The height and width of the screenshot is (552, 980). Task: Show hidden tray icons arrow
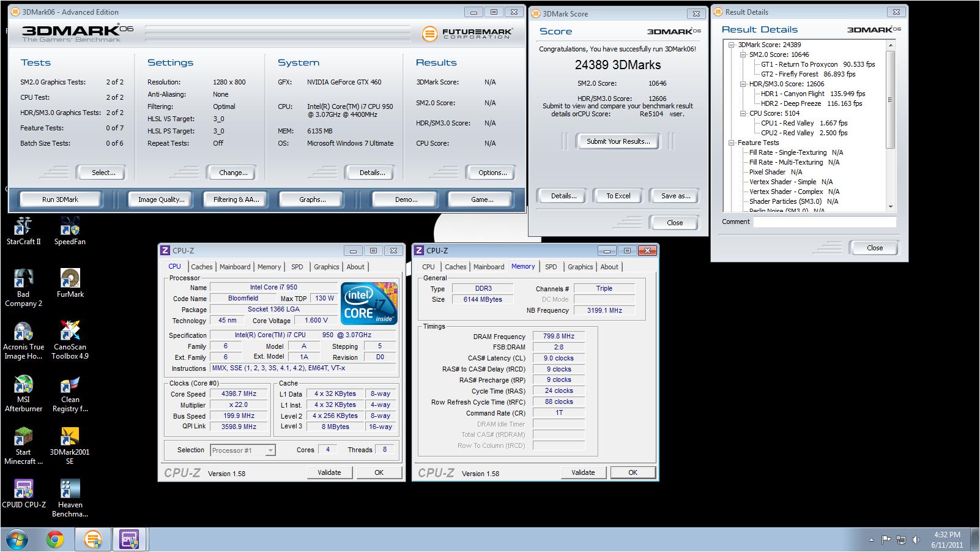click(x=871, y=540)
